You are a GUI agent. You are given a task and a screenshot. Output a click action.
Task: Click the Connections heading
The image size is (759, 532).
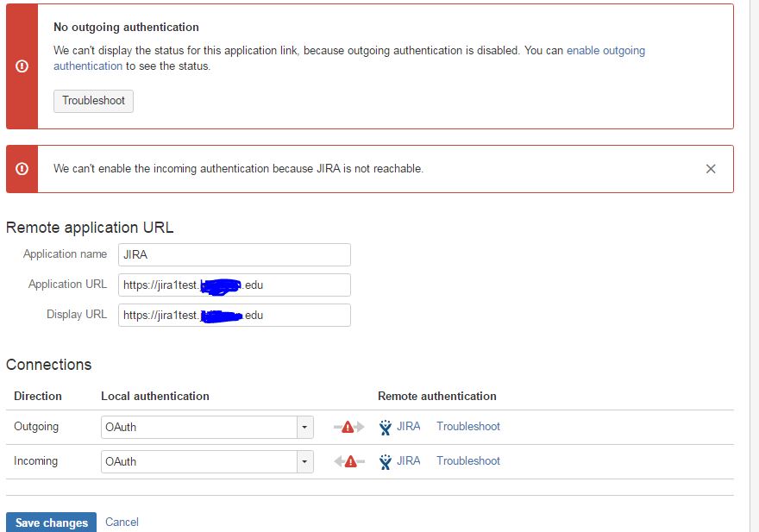click(48, 365)
